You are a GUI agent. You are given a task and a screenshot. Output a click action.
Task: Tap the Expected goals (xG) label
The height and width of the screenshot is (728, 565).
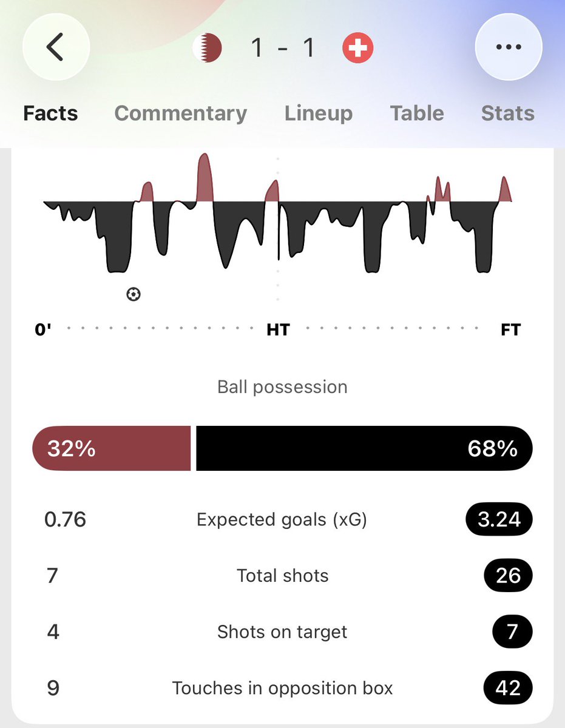point(282,520)
